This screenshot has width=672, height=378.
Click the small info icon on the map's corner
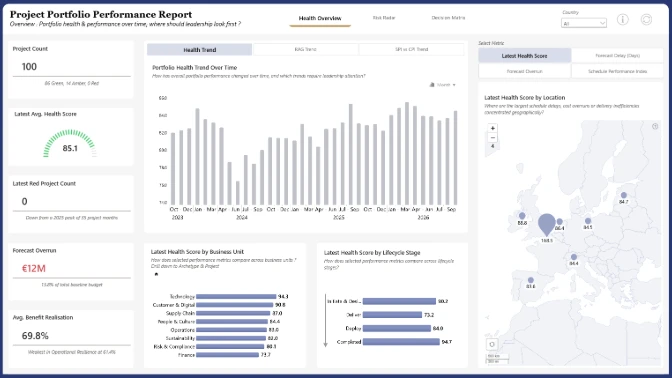click(655, 126)
